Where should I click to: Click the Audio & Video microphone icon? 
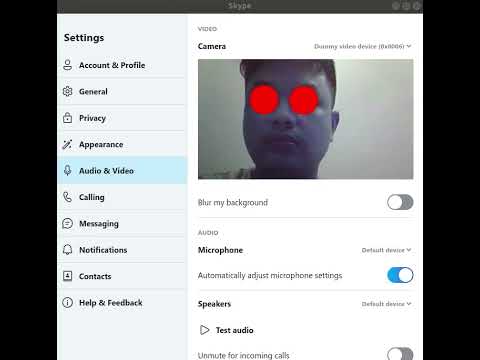[68, 170]
